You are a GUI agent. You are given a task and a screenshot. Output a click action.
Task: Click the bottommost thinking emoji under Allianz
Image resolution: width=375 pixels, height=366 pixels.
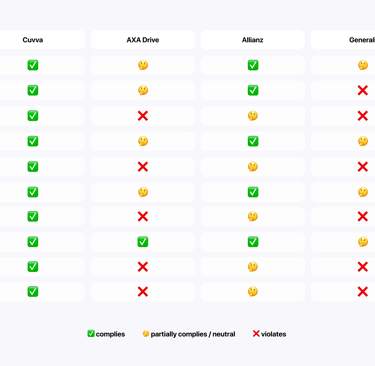click(253, 292)
